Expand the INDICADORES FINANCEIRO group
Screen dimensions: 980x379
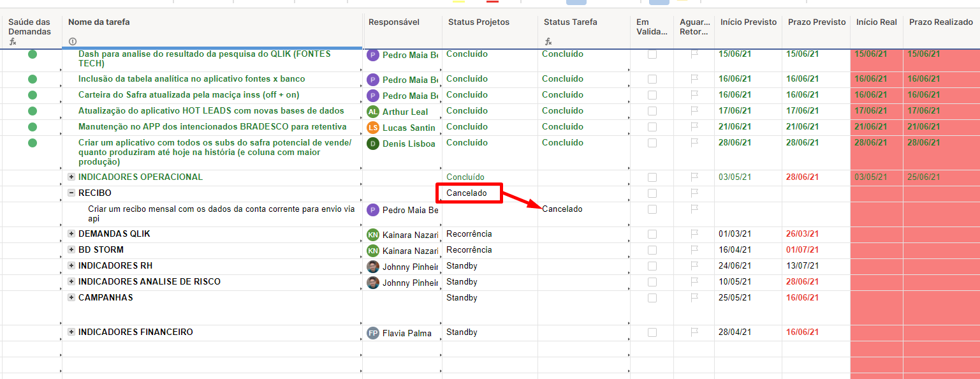point(71,332)
